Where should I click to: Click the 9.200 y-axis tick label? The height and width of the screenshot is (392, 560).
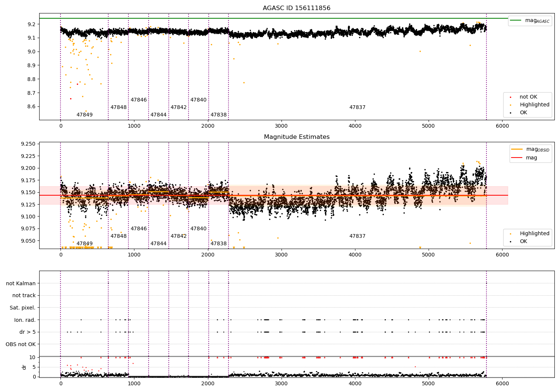28,168
